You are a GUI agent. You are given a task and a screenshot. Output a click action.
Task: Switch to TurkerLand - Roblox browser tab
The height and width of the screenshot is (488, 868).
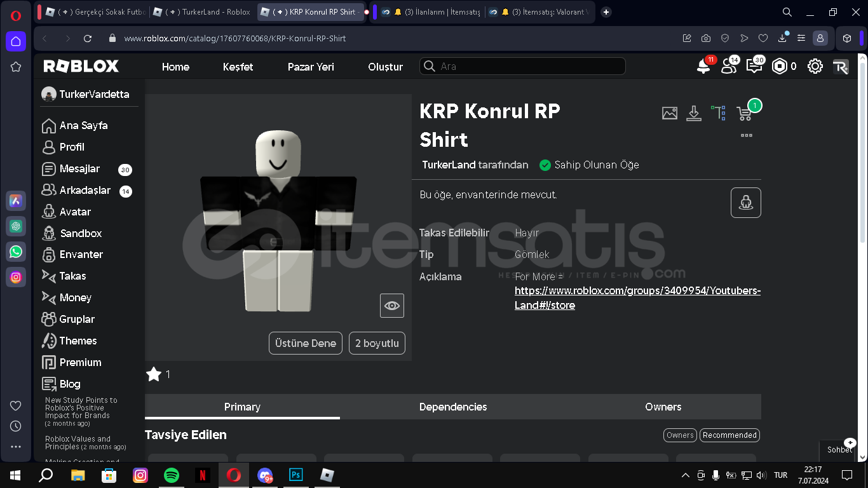point(202,11)
